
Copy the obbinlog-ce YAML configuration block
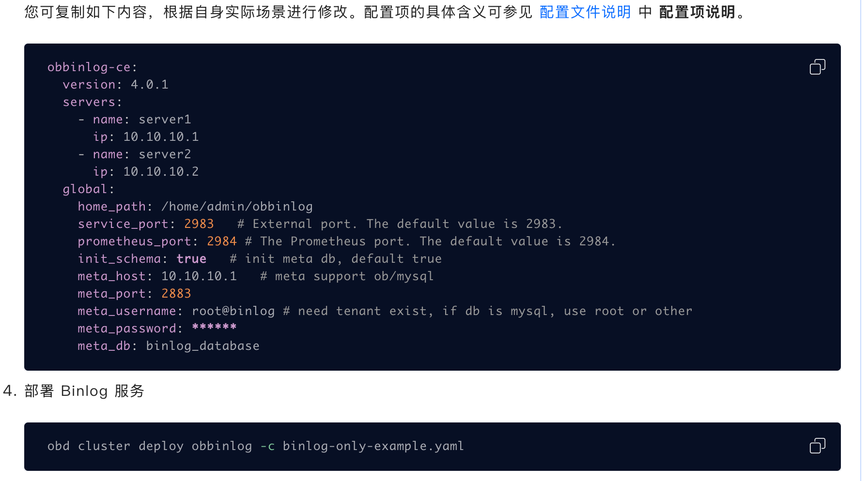[817, 67]
